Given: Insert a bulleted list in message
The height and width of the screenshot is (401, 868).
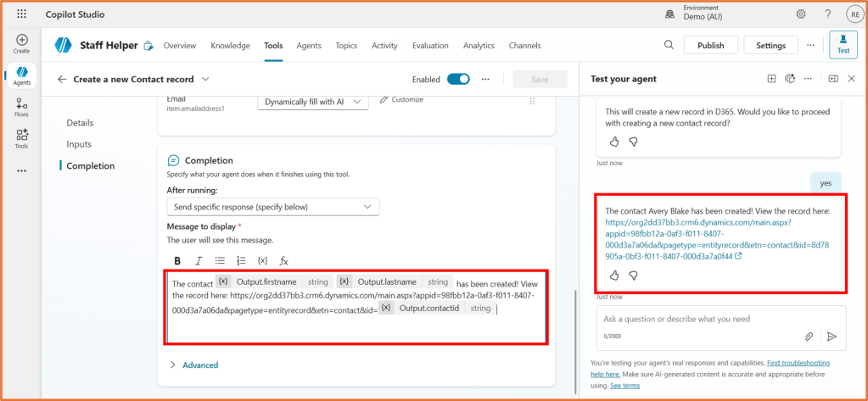Looking at the screenshot, I should click(x=220, y=260).
